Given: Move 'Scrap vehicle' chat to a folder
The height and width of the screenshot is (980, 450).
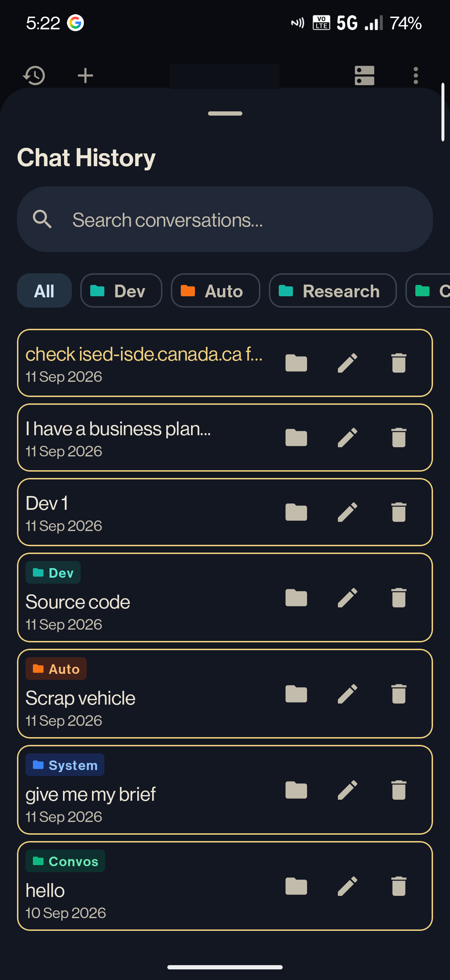Looking at the screenshot, I should click(x=296, y=694).
